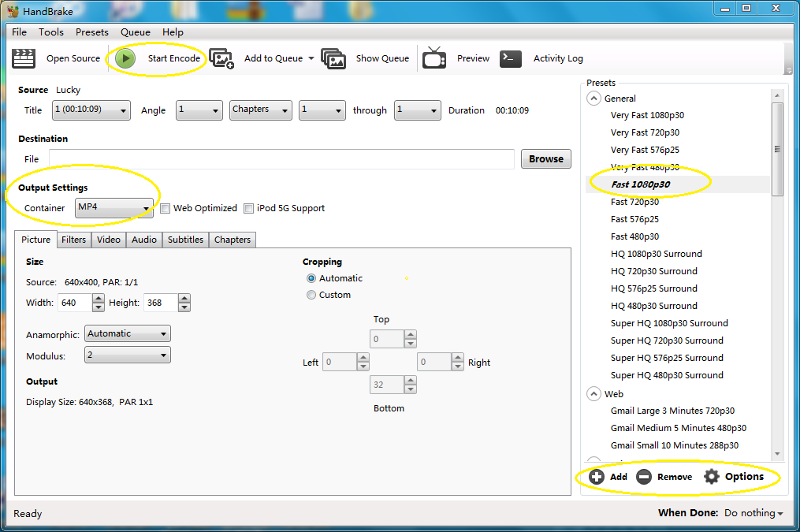800x532 pixels.
Task: Increase Width with the up stepper arrow
Action: (x=99, y=298)
